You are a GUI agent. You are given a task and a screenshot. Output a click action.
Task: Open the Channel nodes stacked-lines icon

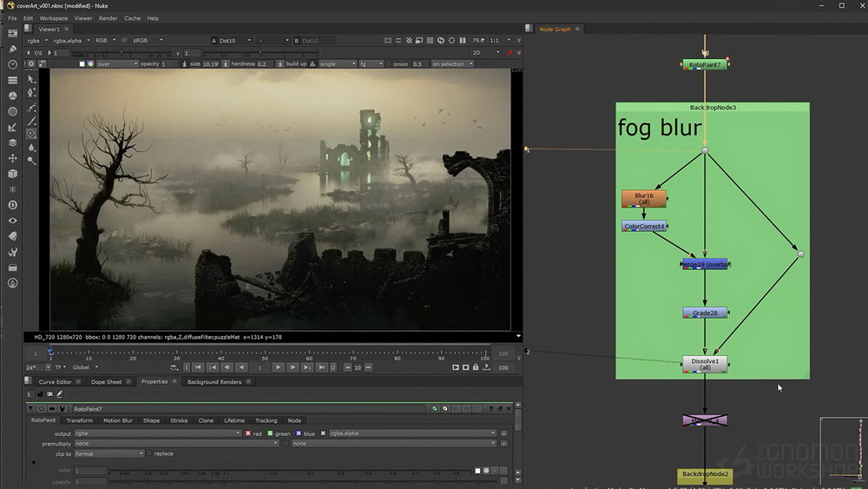coord(12,80)
